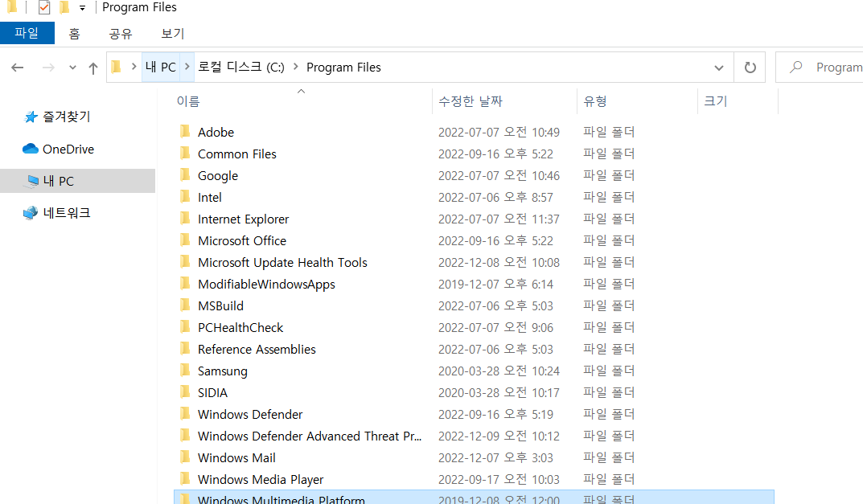Click the search magnifier icon
This screenshot has height=504, width=863.
[795, 68]
